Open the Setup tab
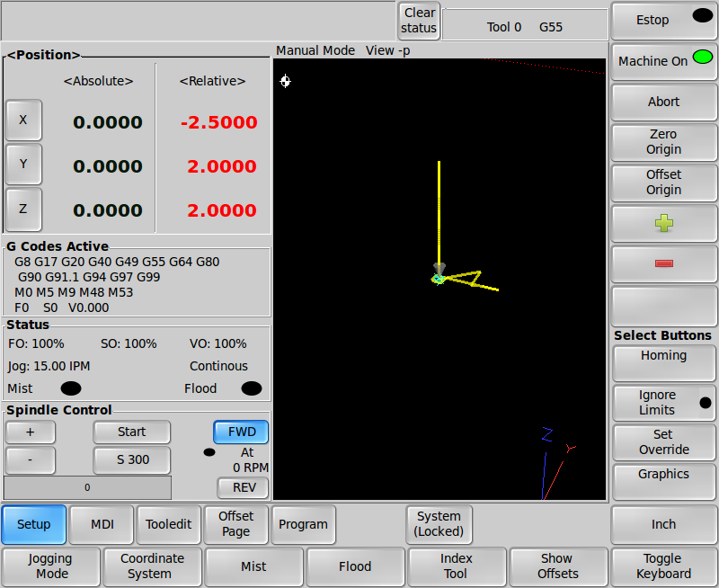The width and height of the screenshot is (719, 588). tap(34, 524)
